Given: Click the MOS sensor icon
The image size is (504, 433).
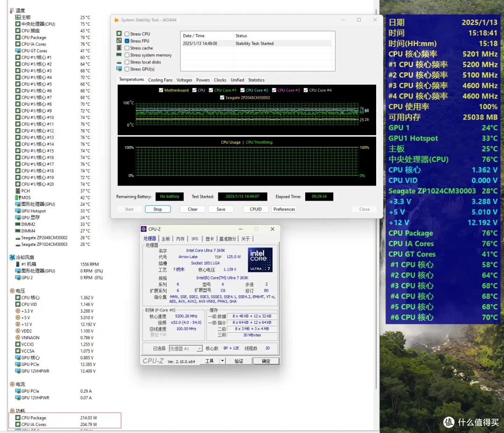Looking at the screenshot, I should (18, 197).
